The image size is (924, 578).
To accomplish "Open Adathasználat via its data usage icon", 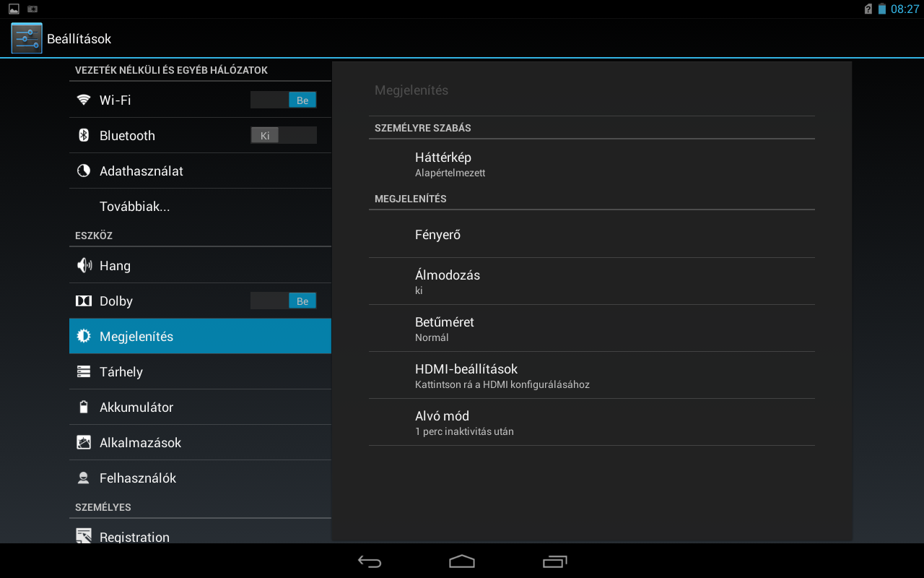I will [84, 171].
